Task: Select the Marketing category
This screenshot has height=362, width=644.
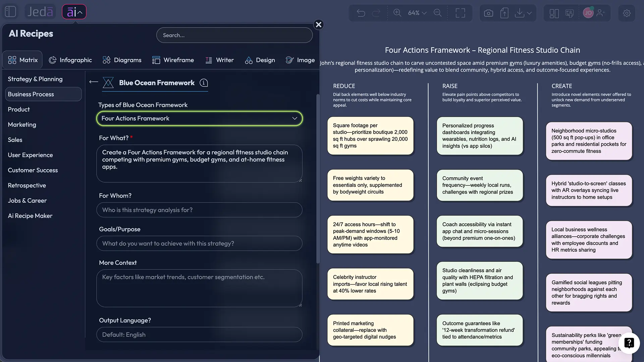Action: pos(22,125)
